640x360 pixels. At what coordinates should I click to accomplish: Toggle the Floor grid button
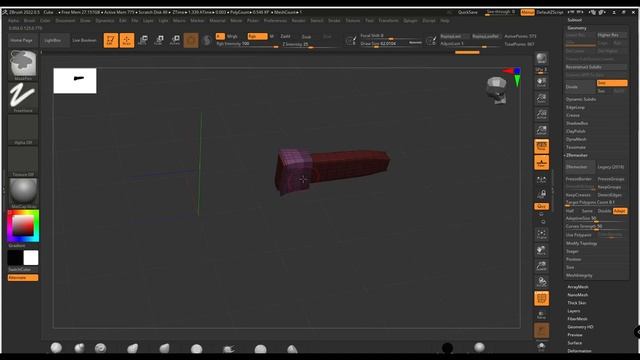[542, 163]
